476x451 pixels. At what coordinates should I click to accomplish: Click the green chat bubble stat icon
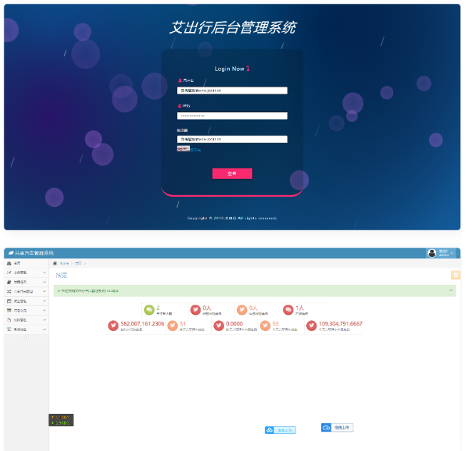point(149,310)
